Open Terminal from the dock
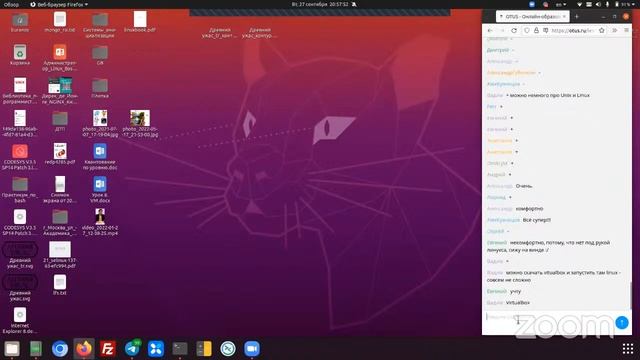This screenshot has width=640, height=360. [x=180, y=349]
